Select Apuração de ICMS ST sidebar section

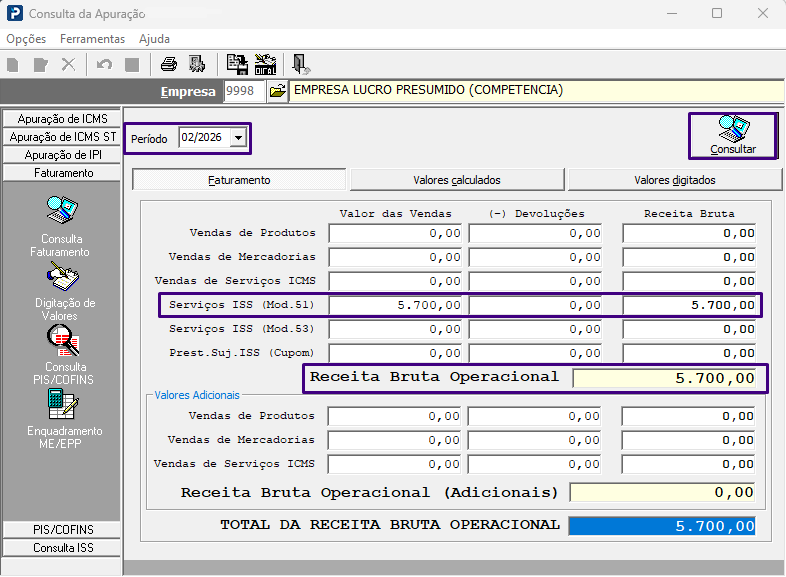point(62,137)
